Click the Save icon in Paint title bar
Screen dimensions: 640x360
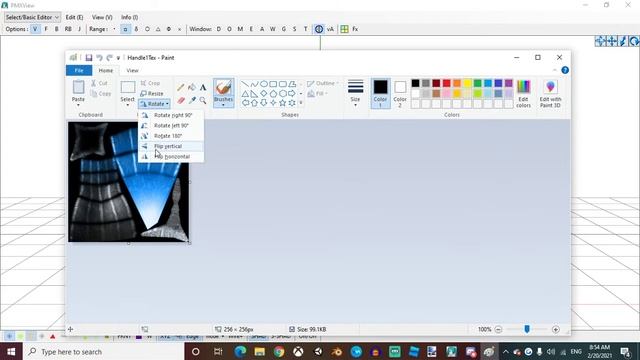89,58
